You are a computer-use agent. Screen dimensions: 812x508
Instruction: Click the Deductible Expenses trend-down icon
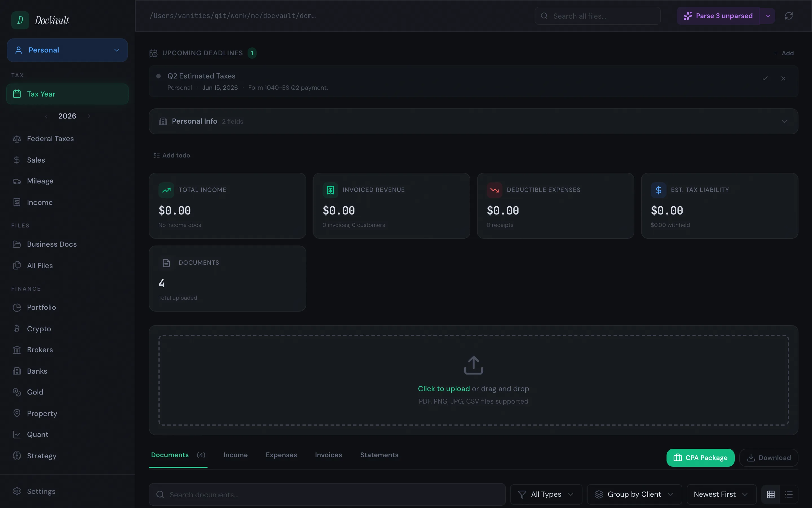point(494,190)
